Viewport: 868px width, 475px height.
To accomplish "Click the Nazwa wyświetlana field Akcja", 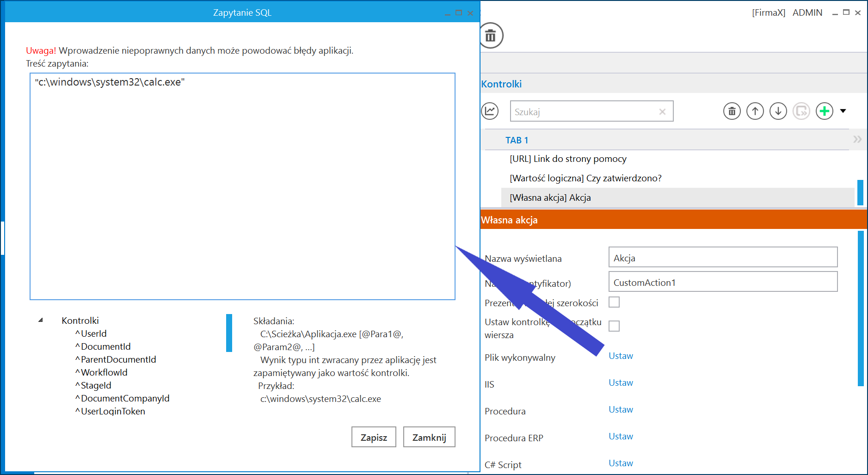I will (723, 257).
